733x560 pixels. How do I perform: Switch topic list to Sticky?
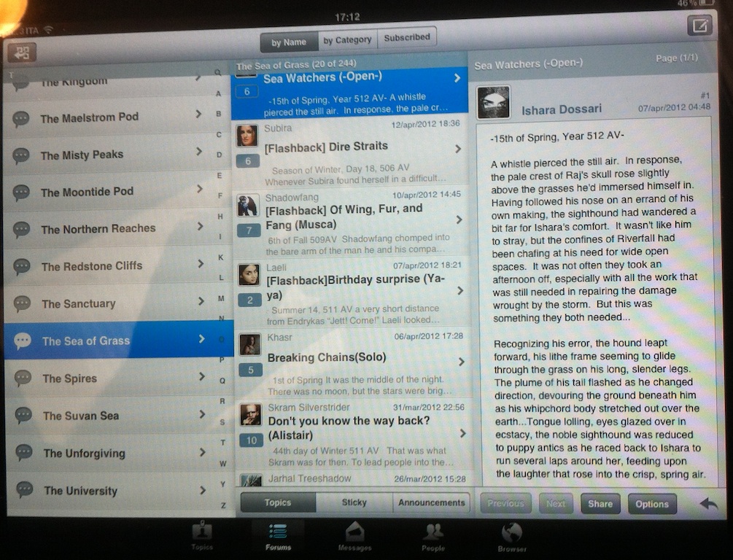(x=354, y=502)
